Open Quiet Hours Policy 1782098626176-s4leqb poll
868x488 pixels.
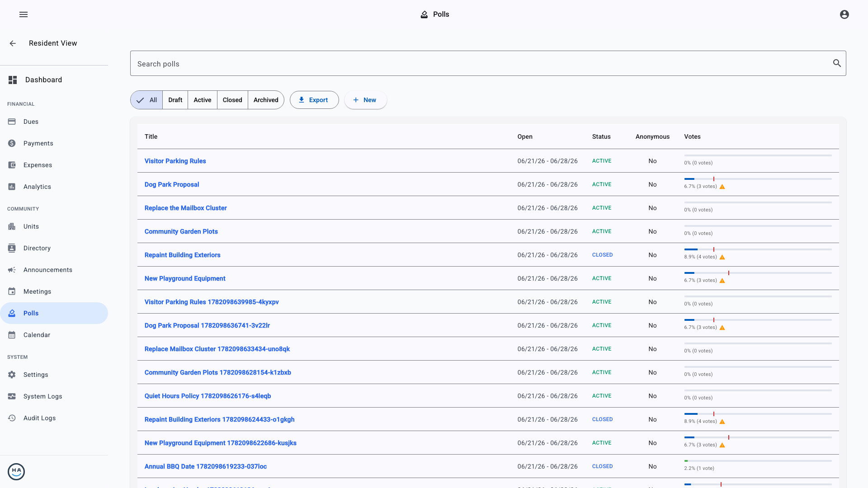tap(208, 396)
